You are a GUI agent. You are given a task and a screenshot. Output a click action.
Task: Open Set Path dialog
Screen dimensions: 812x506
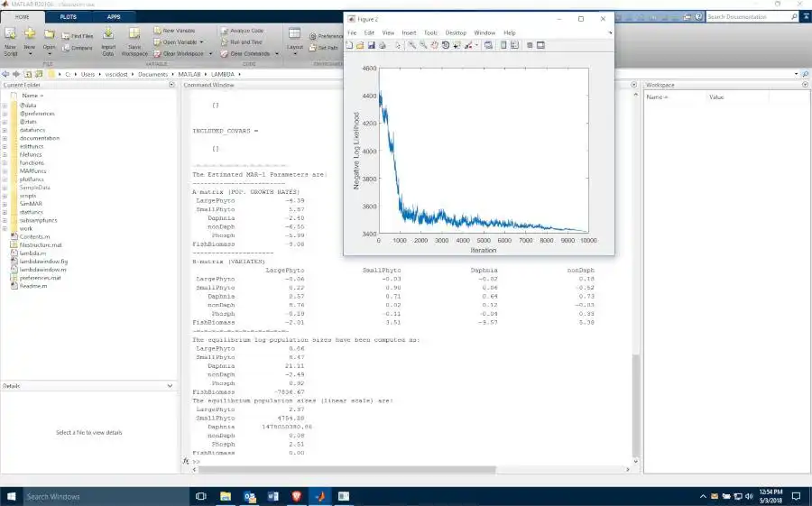(324, 48)
